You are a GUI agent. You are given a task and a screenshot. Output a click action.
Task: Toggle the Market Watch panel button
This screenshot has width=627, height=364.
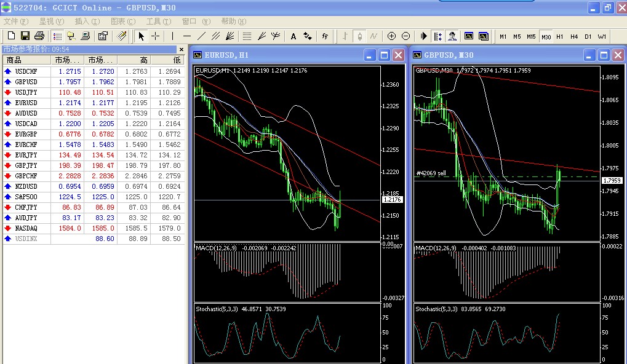[57, 36]
